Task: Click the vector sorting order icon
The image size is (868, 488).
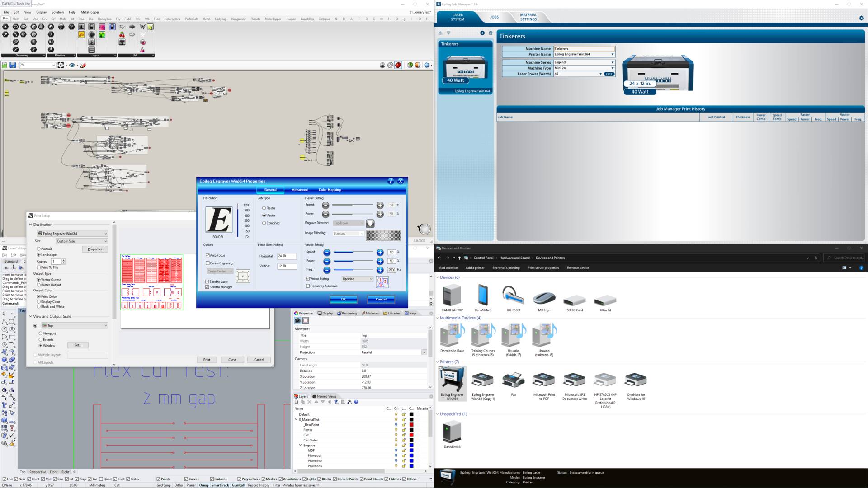Action: (x=382, y=282)
